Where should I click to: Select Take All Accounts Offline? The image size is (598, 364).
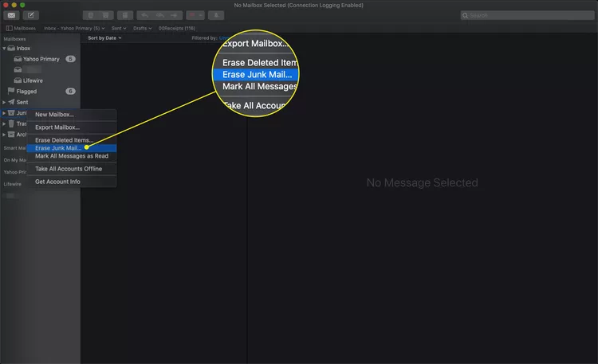(69, 169)
